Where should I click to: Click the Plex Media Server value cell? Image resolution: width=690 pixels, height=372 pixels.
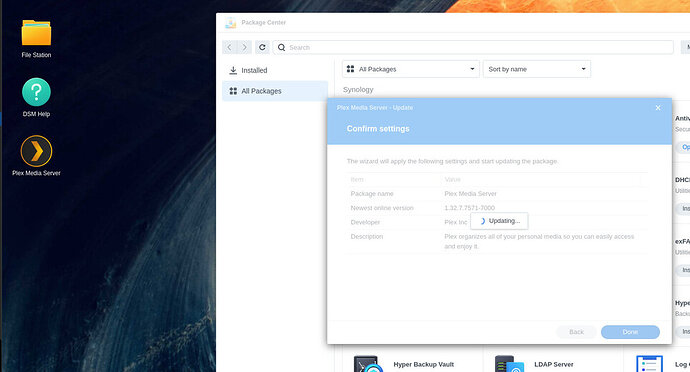point(470,194)
